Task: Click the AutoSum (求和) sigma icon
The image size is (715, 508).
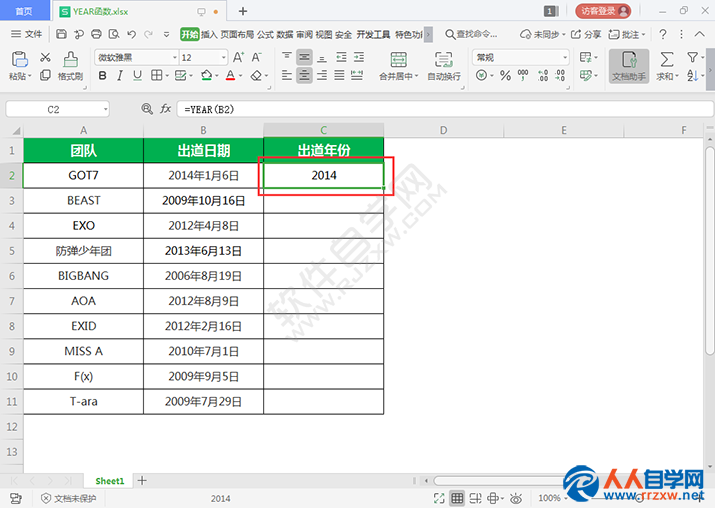Action: click(x=667, y=60)
